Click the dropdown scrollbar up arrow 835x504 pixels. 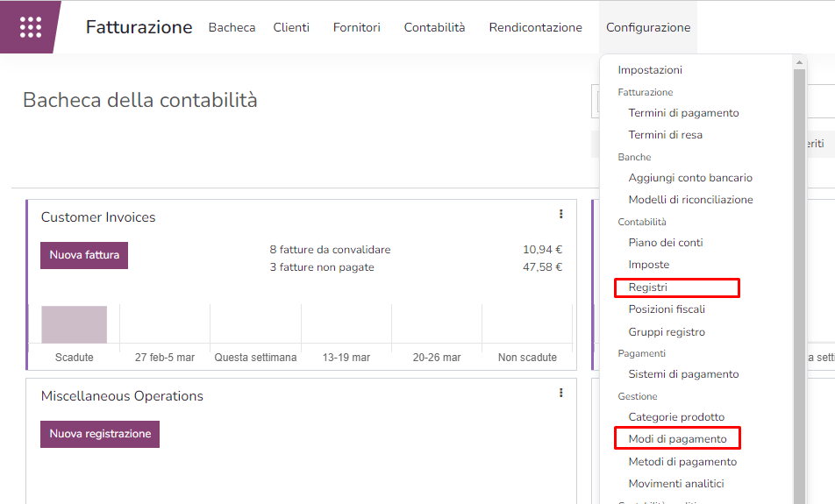point(799,63)
